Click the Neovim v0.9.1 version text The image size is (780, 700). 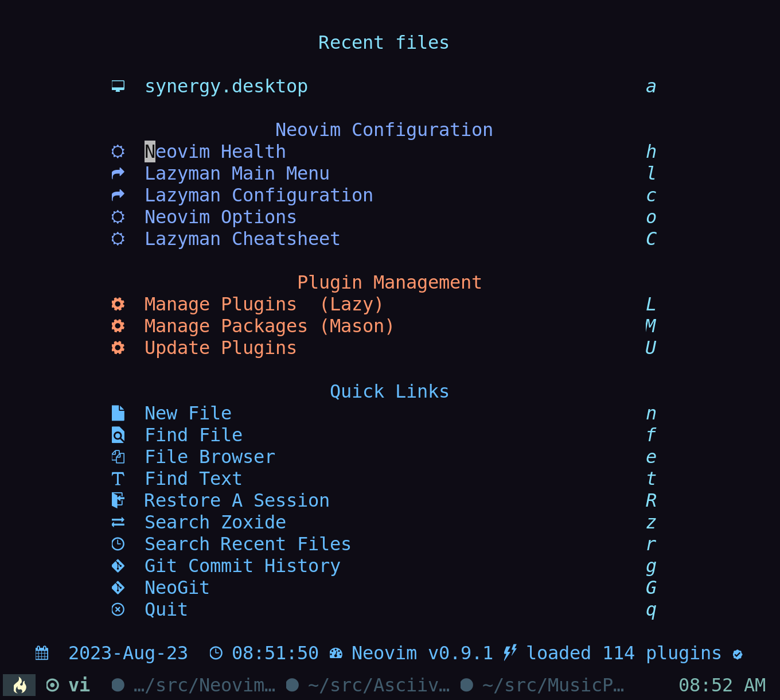[x=422, y=653]
